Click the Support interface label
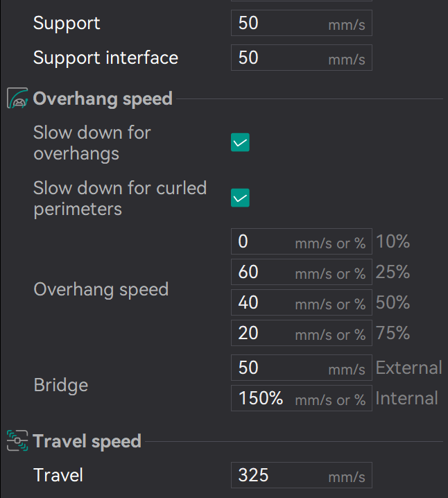The width and height of the screenshot is (448, 498). (105, 58)
